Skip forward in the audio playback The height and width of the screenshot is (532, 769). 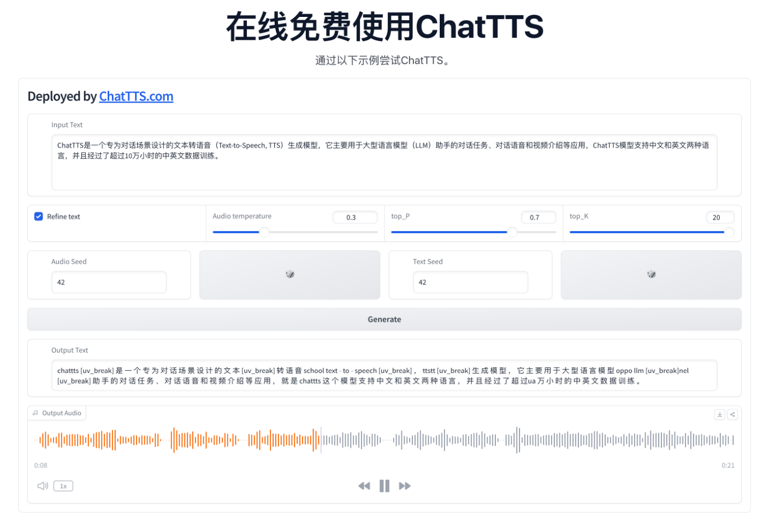[405, 486]
